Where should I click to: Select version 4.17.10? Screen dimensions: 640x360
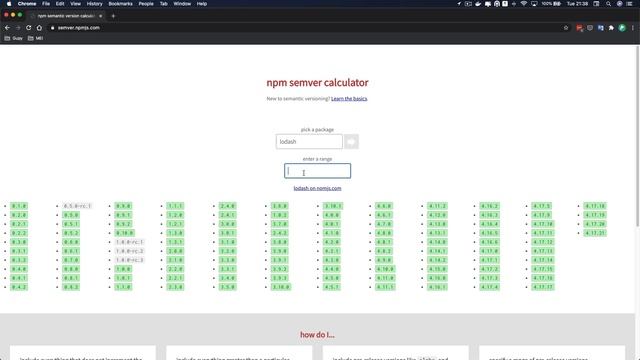point(543,224)
